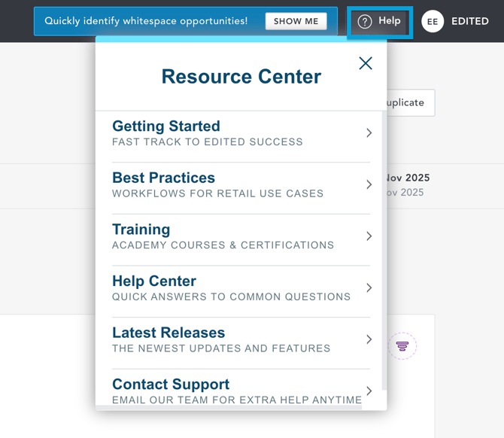Image resolution: width=504 pixels, height=438 pixels.
Task: Click the Help Center chevron arrow
Action: pyautogui.click(x=369, y=287)
